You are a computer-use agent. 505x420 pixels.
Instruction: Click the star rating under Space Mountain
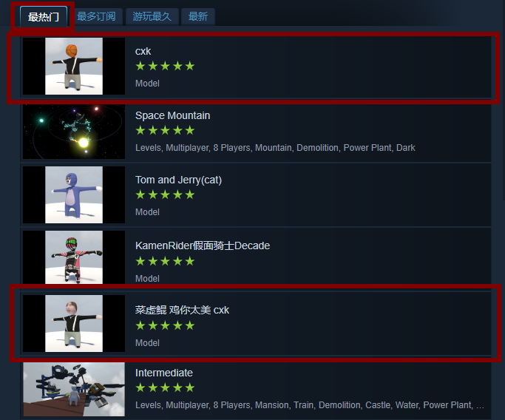pos(165,130)
